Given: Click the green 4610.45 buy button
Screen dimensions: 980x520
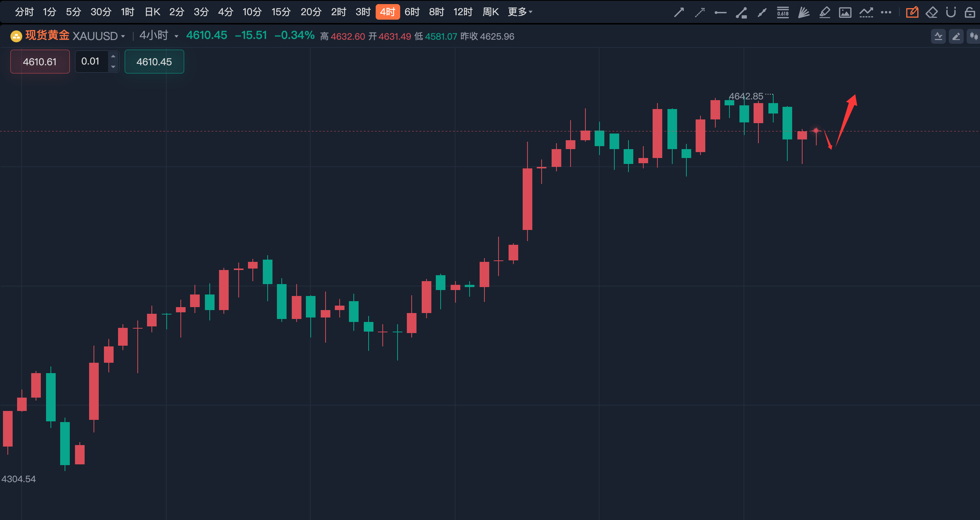Looking at the screenshot, I should (x=154, y=62).
